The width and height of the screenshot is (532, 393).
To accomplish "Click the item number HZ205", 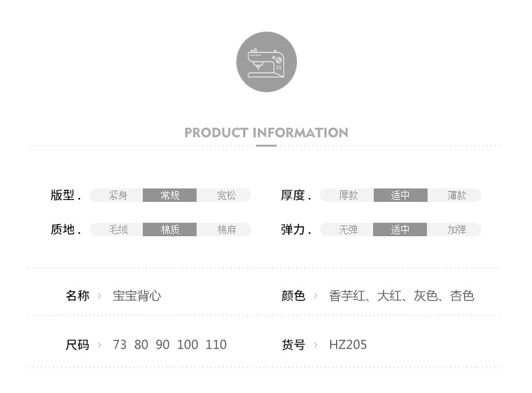I will [347, 345].
